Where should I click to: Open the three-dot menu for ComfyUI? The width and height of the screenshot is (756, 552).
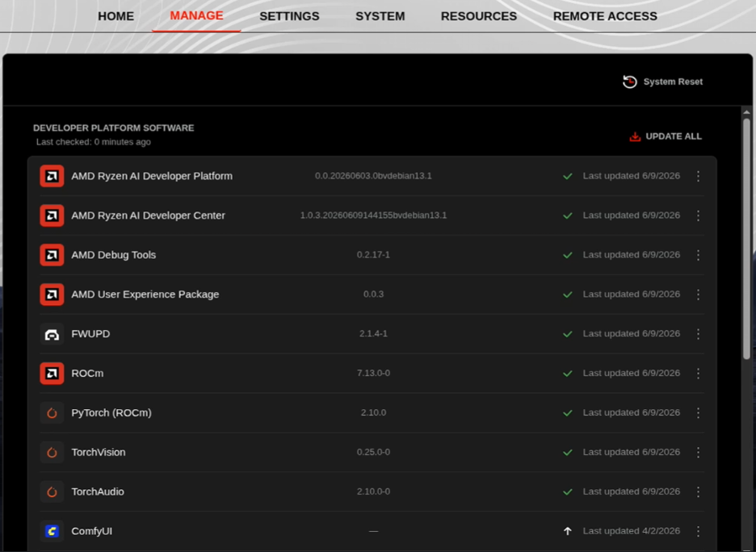(698, 531)
